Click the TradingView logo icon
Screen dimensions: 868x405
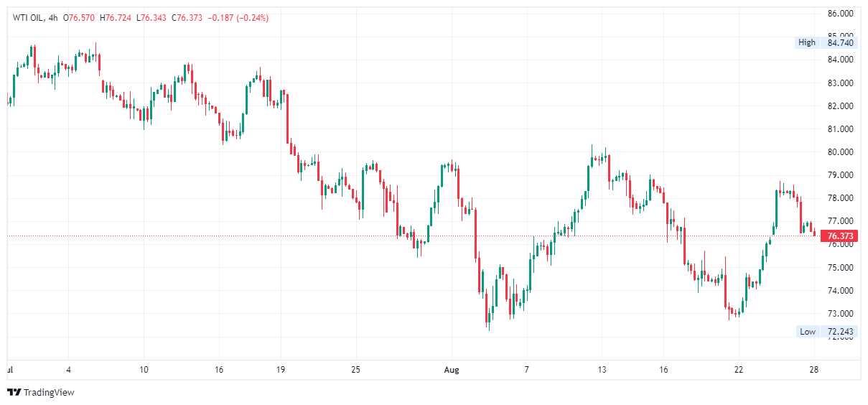[14, 392]
